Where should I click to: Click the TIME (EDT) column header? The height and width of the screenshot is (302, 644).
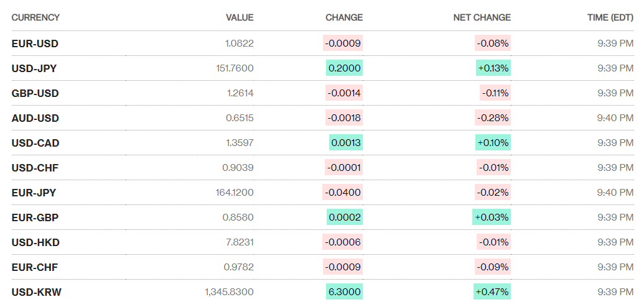pos(610,17)
